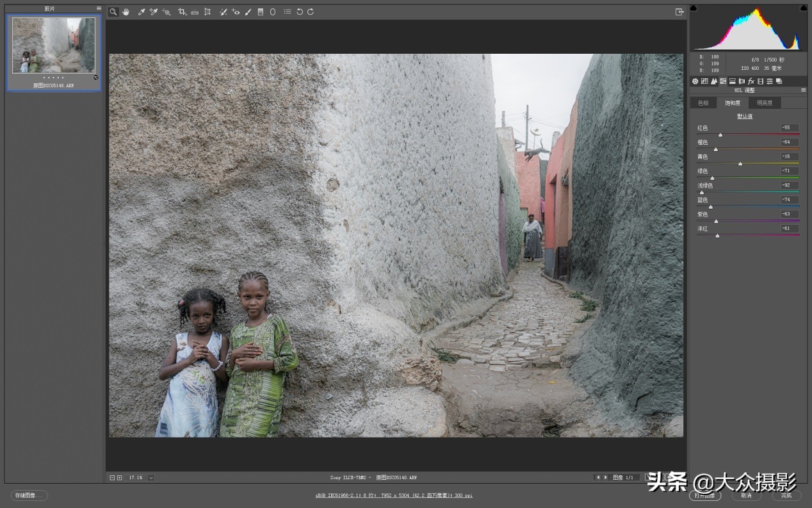
Task: Select the Straighten tool
Action: [x=195, y=12]
